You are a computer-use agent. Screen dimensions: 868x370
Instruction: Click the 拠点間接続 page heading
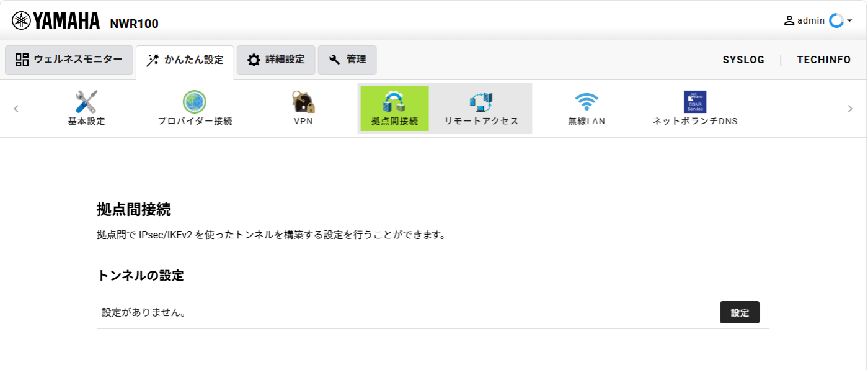click(x=134, y=210)
